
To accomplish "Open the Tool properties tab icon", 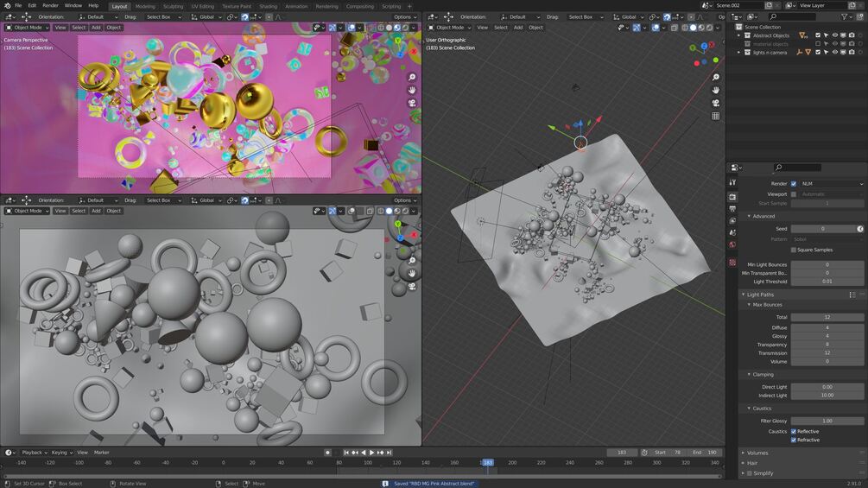I will tap(732, 182).
